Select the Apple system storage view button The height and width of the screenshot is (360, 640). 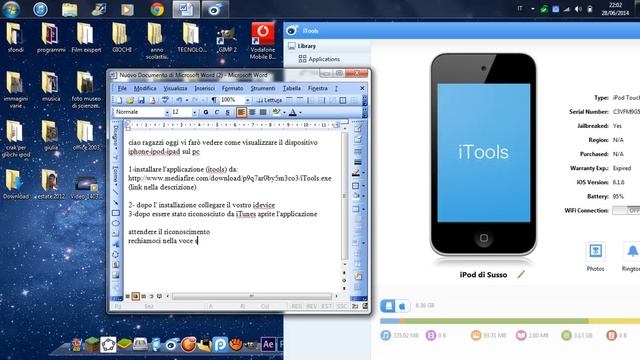click(402, 306)
